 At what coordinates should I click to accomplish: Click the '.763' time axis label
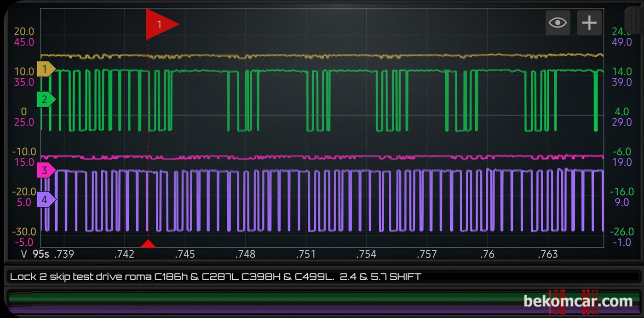click(548, 254)
